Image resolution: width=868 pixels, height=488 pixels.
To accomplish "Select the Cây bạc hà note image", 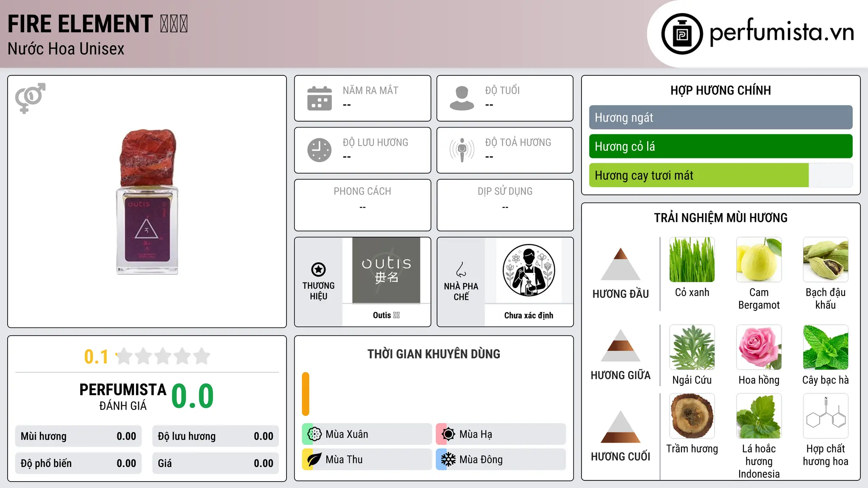I will click(x=826, y=347).
